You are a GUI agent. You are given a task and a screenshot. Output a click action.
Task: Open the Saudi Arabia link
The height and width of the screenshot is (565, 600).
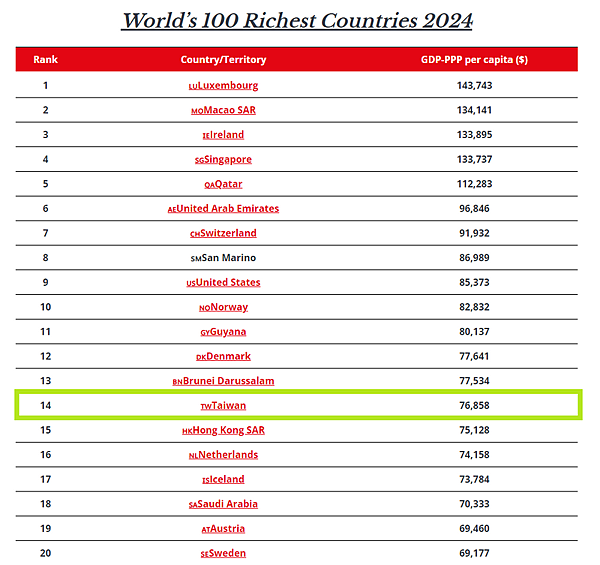coord(228,504)
